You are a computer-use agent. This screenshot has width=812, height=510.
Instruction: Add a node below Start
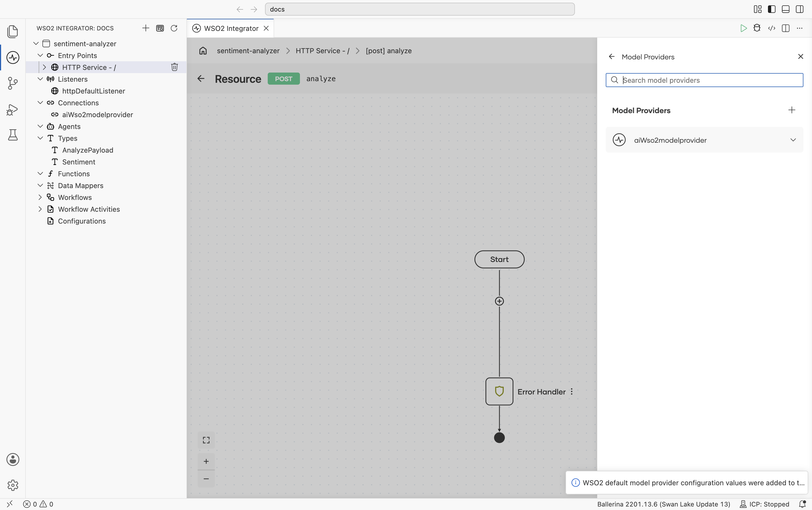click(499, 301)
